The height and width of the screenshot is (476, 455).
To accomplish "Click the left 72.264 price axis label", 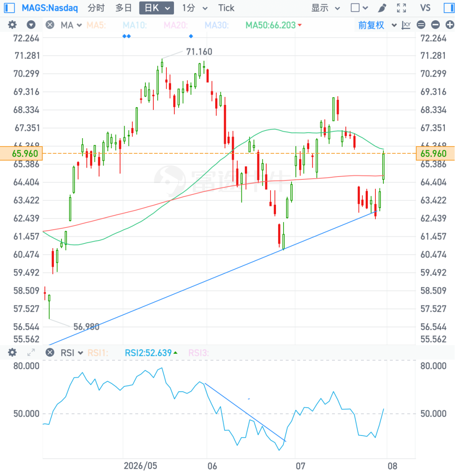I will (27, 38).
